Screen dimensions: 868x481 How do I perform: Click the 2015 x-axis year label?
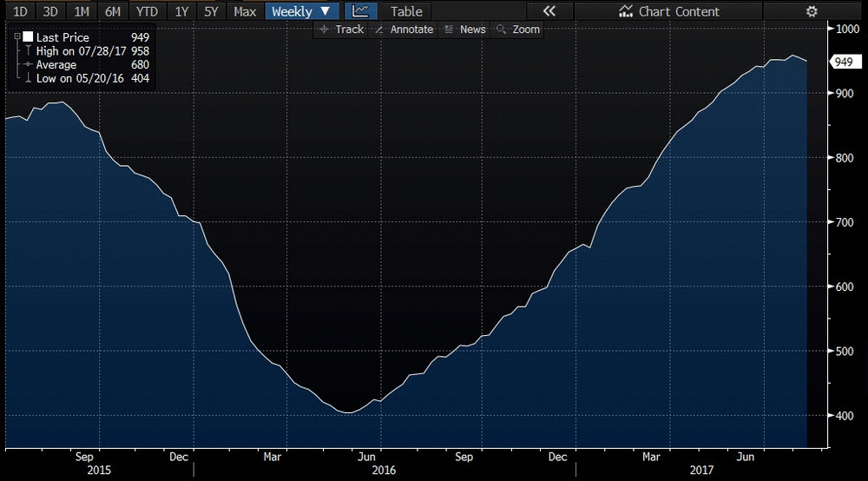click(x=99, y=470)
